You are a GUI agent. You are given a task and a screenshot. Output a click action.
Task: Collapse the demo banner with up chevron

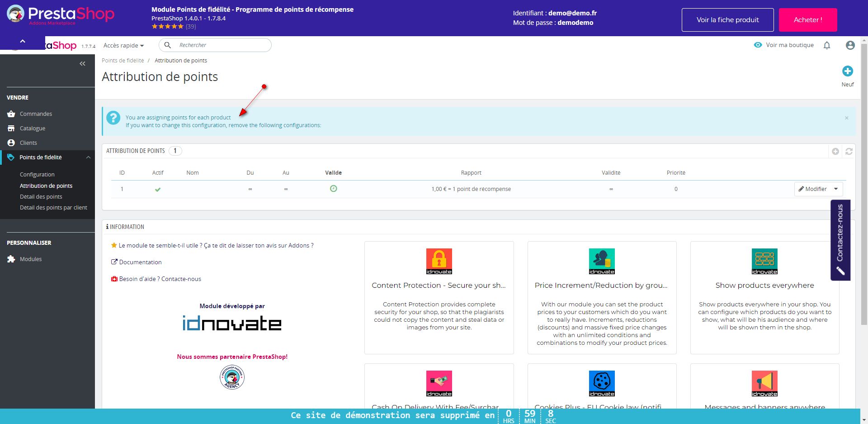(x=23, y=42)
